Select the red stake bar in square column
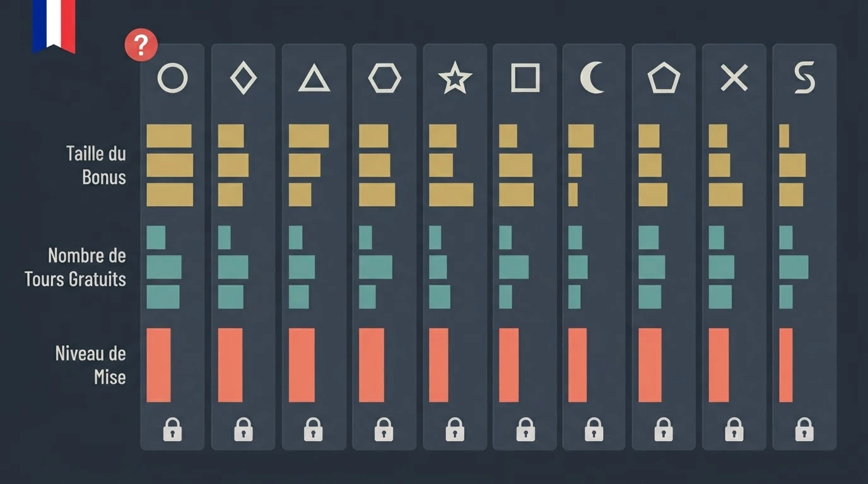Viewport: 868px width, 484px height. (509, 365)
